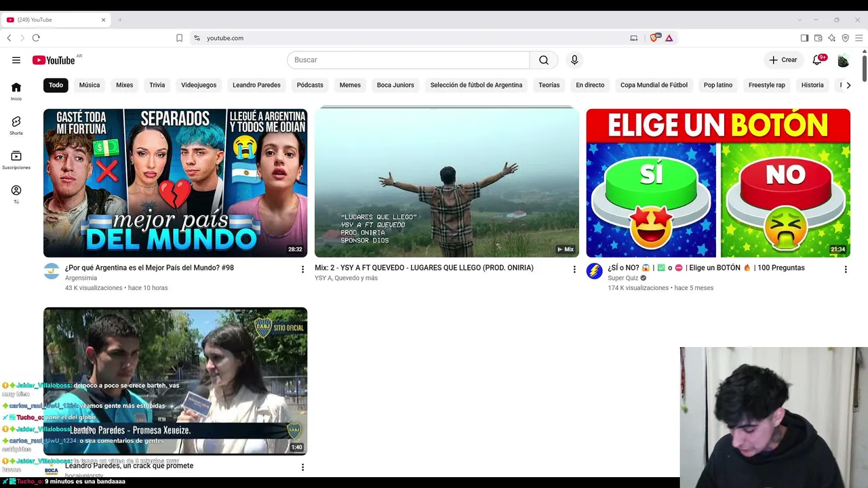This screenshot has height=488, width=868.
Task: Filter by Memes chip
Action: 350,85
